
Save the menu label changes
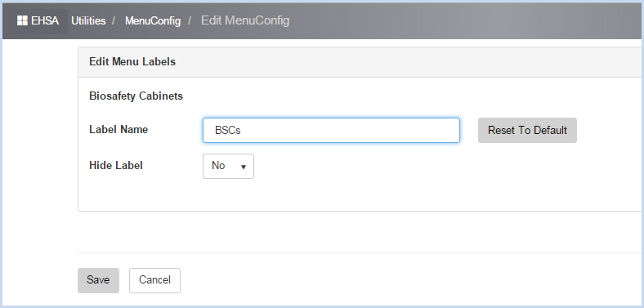(x=98, y=280)
